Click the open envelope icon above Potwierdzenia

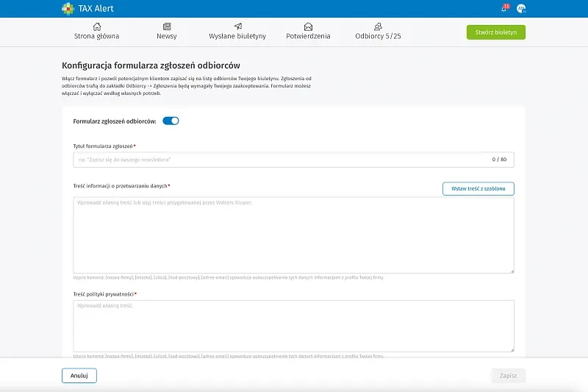[308, 26]
